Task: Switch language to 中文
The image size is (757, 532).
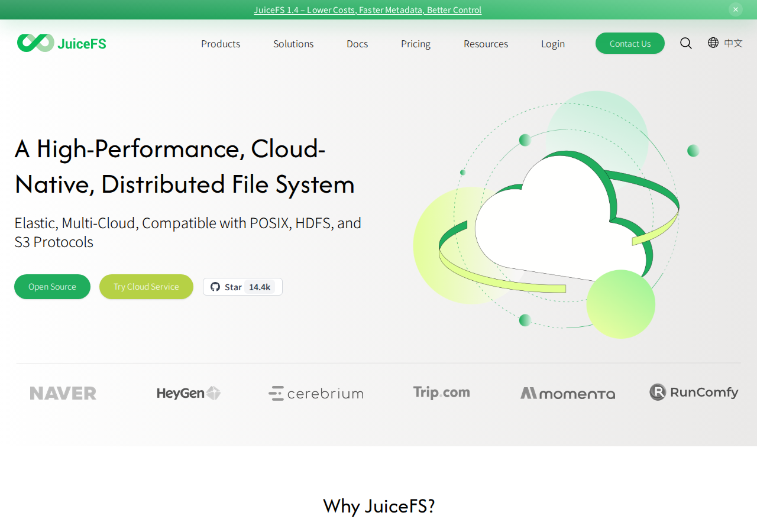Action: pos(733,43)
